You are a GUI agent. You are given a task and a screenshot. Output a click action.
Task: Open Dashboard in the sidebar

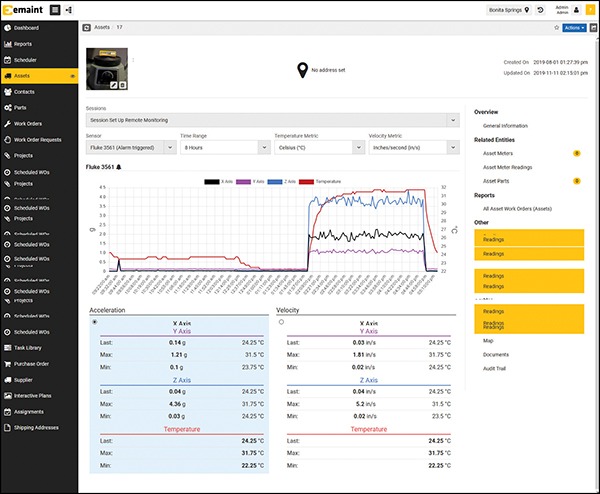[x=29, y=27]
